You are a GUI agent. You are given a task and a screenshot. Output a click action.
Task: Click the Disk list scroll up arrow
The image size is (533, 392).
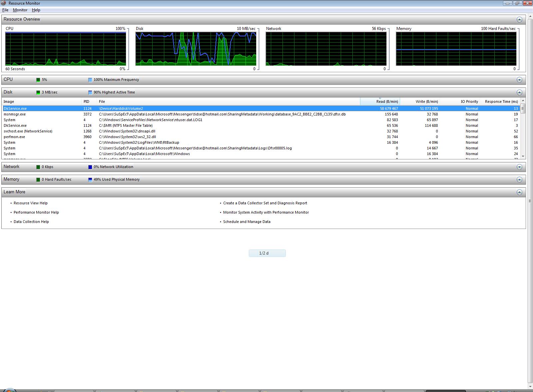click(x=523, y=100)
